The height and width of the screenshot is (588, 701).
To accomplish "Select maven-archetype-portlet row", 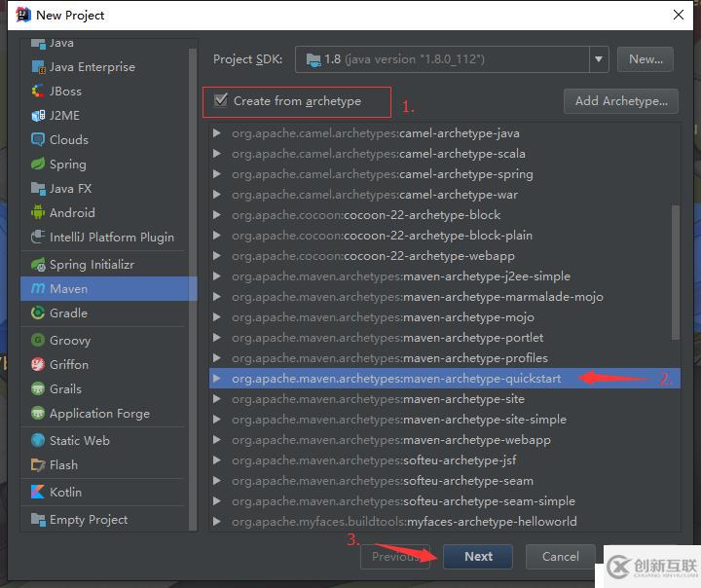I will (444, 338).
